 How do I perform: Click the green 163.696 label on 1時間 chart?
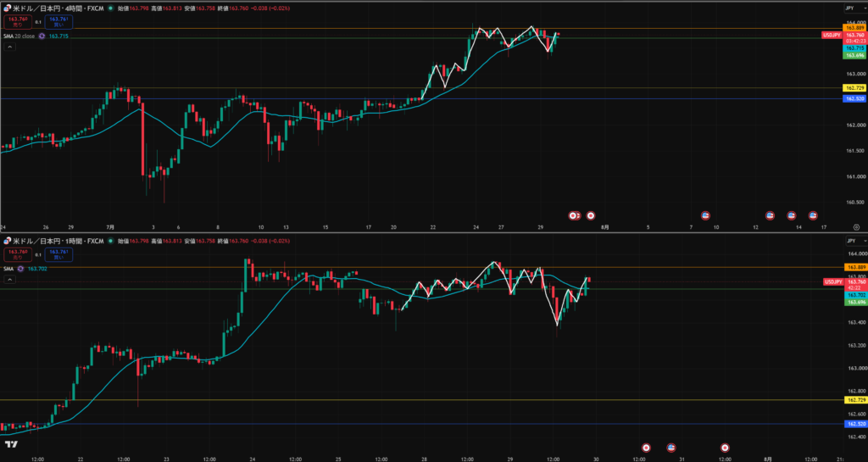pos(854,302)
